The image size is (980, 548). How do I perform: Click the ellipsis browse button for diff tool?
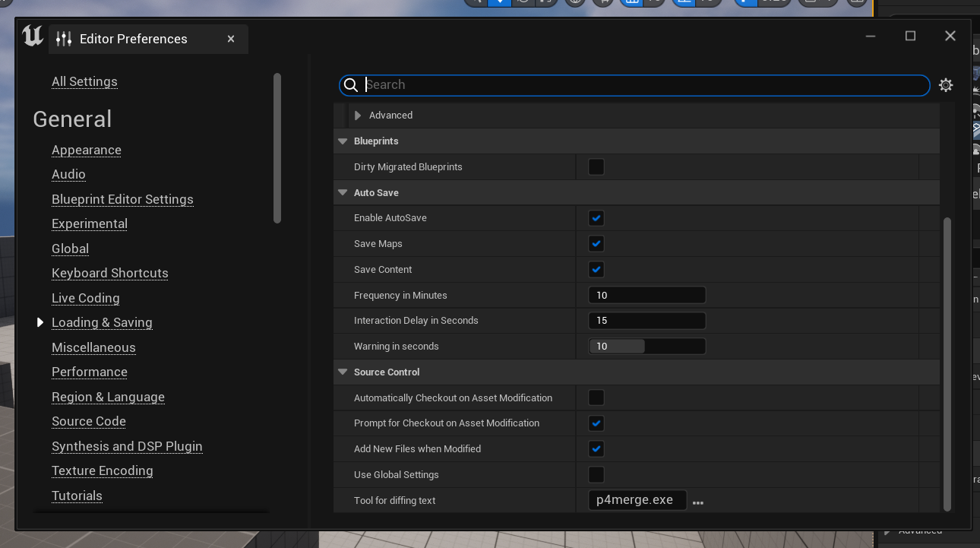[698, 502]
